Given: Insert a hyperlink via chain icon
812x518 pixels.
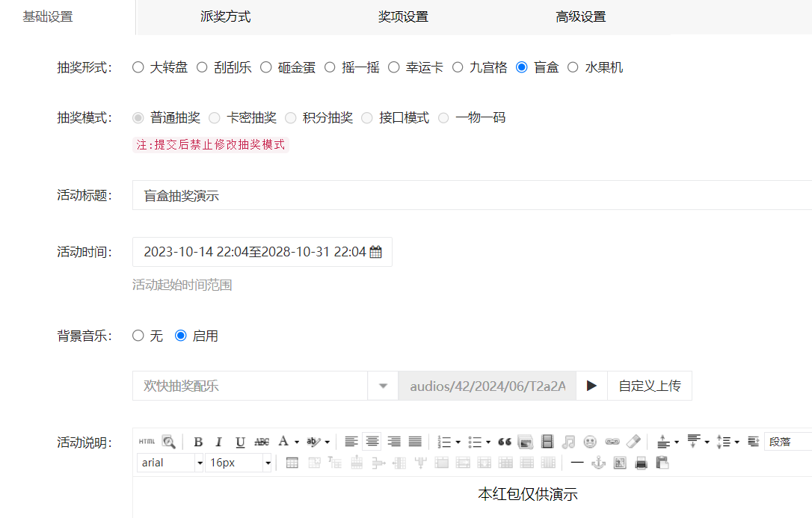Looking at the screenshot, I should [x=612, y=442].
